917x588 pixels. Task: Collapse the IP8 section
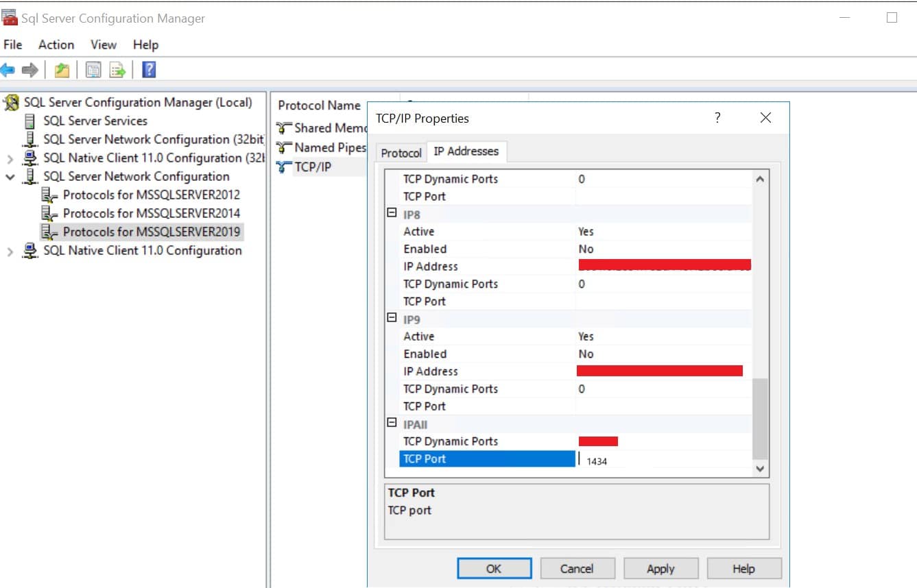click(x=392, y=213)
